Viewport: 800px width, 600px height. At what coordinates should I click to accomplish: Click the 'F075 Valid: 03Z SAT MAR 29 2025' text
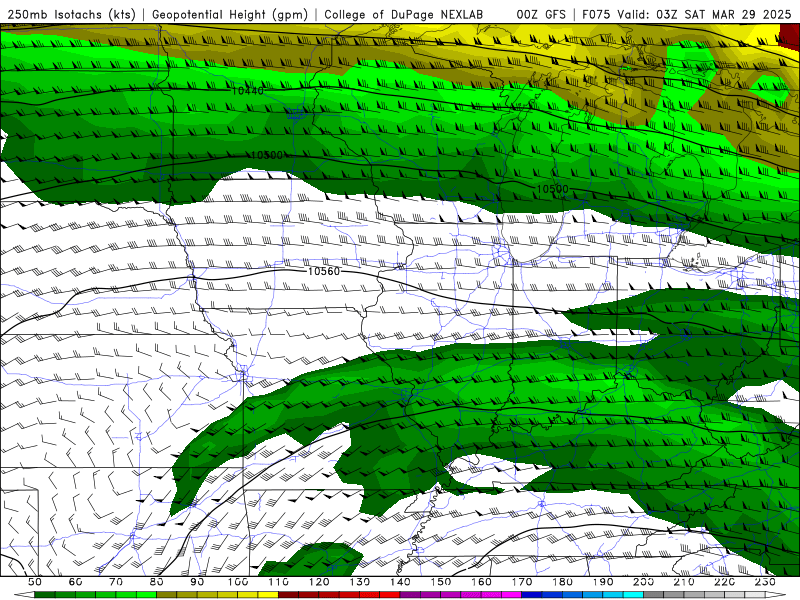coord(687,14)
